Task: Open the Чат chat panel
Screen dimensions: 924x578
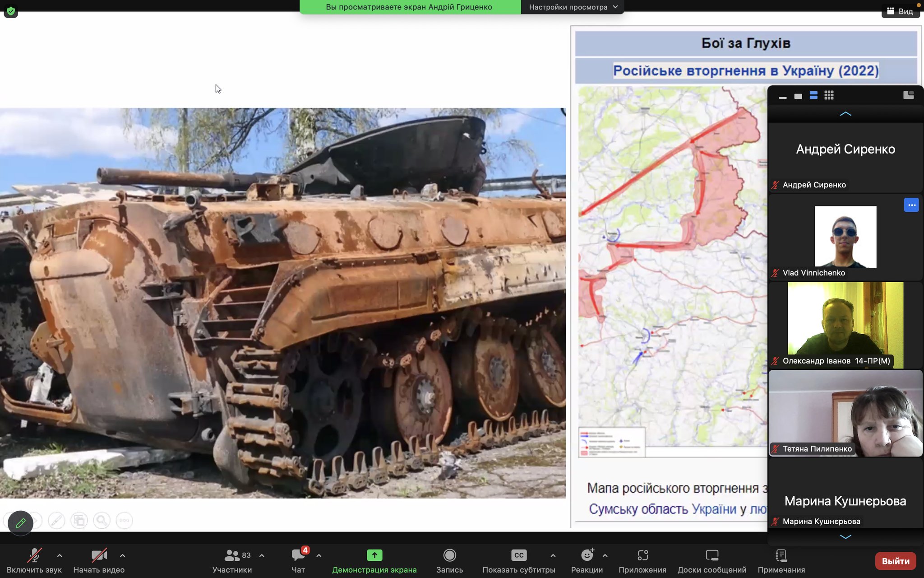Action: (x=298, y=561)
